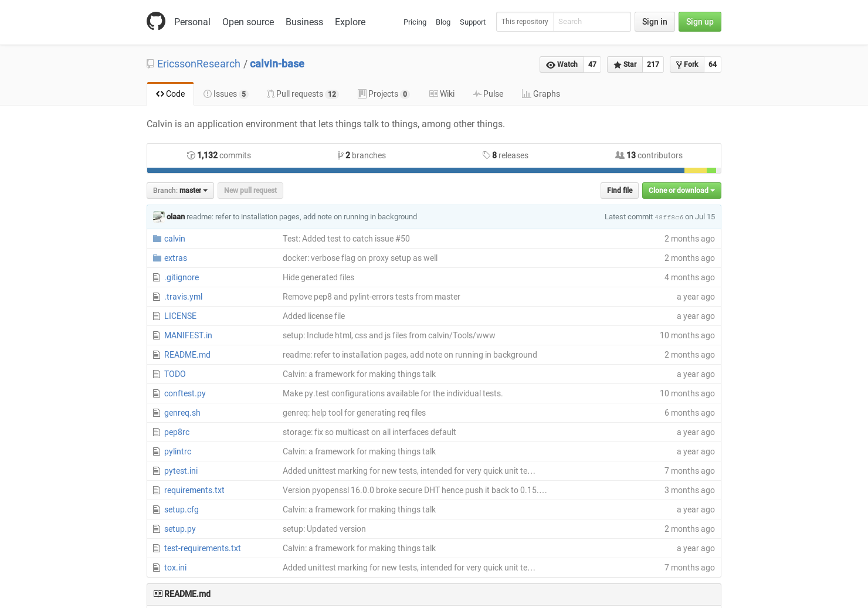Viewport: 868px width, 608px height.
Task: Click the file icon next to pep8rc
Action: [x=157, y=432]
